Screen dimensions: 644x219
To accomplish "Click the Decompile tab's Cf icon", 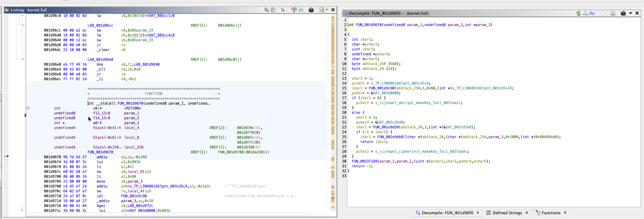I will pyautogui.click(x=418, y=213).
